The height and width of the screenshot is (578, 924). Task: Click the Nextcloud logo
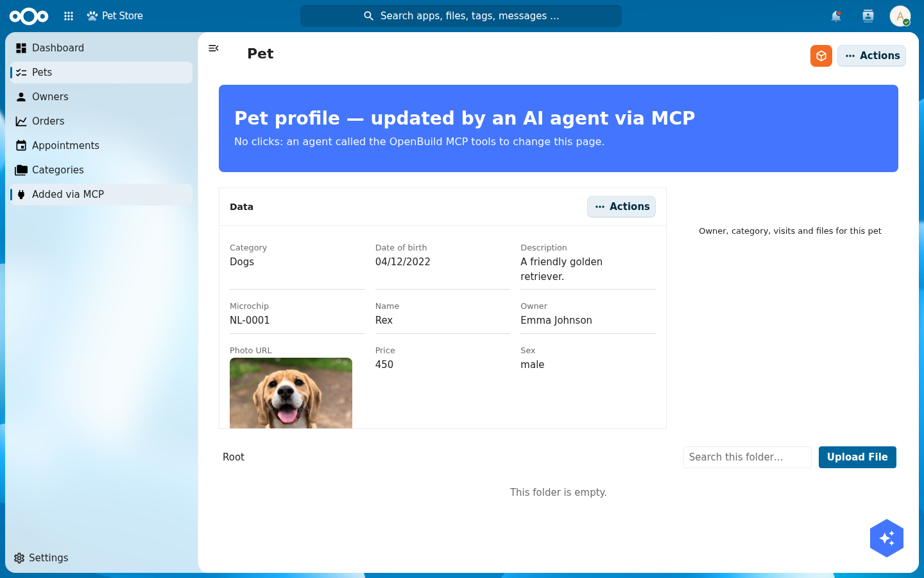[x=29, y=16]
